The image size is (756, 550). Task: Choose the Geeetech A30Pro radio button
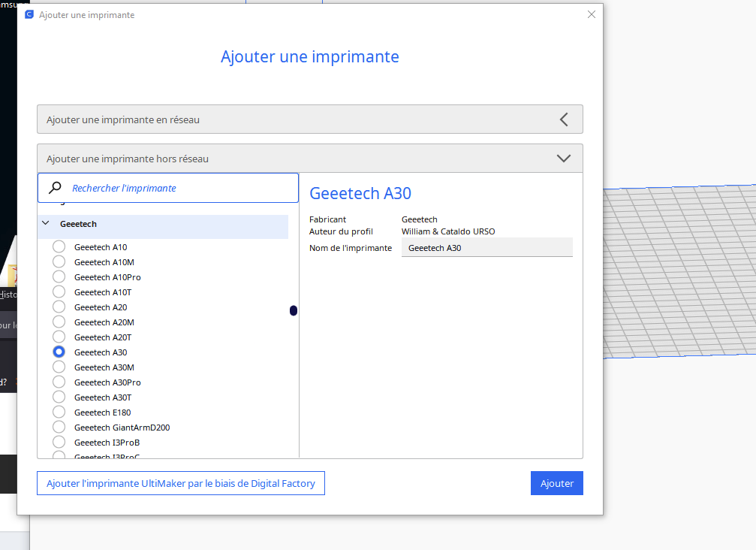[x=59, y=382]
